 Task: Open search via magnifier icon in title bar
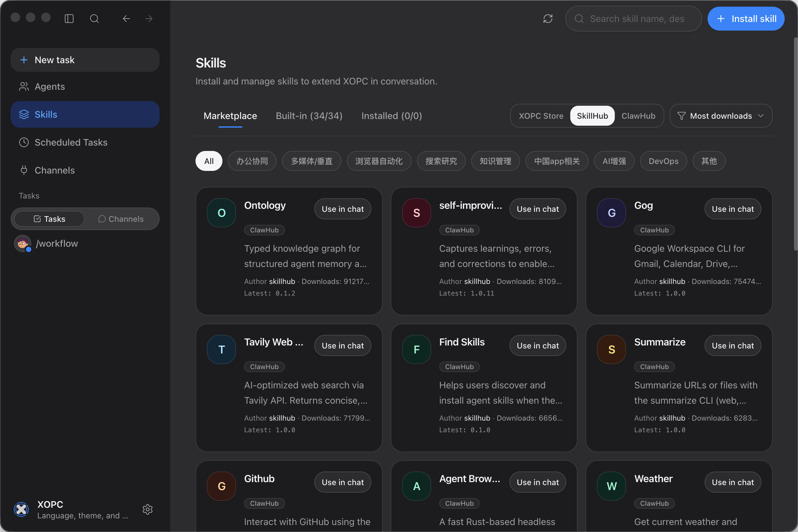94,19
